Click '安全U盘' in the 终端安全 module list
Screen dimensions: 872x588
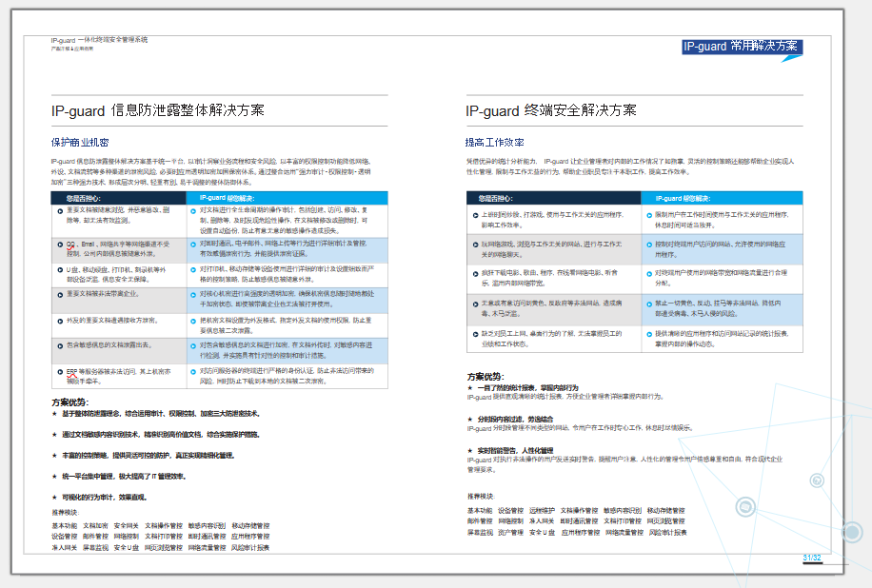(x=543, y=533)
